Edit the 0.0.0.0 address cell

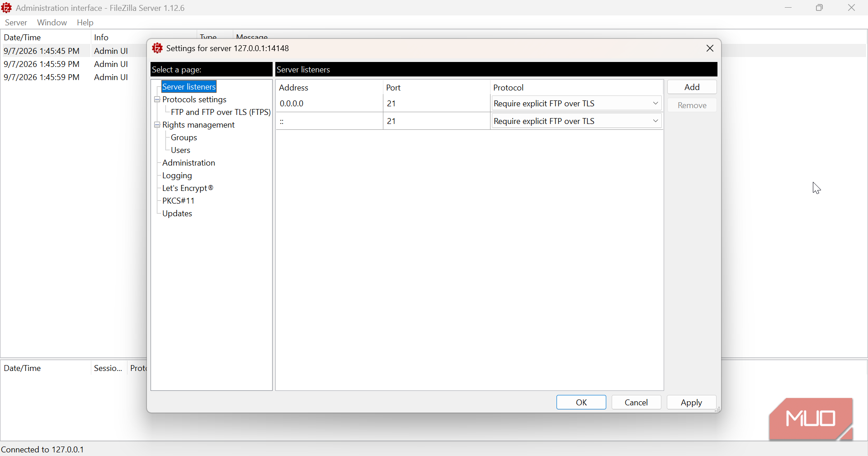click(x=330, y=104)
